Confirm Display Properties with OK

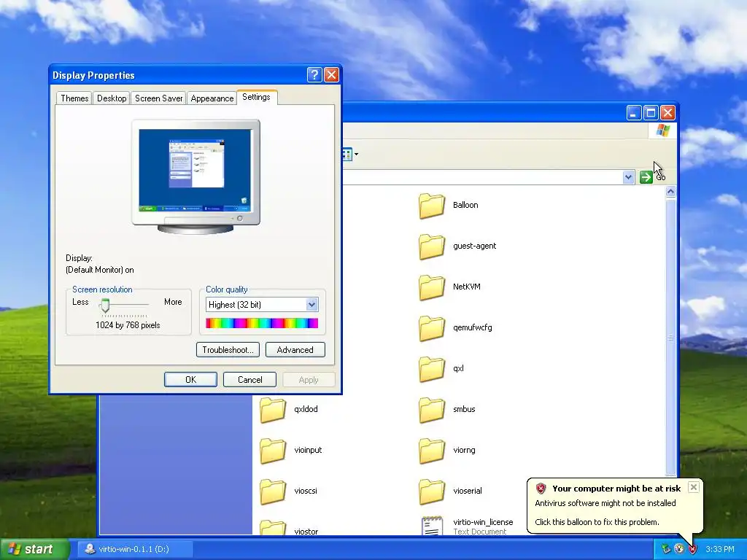[190, 379]
